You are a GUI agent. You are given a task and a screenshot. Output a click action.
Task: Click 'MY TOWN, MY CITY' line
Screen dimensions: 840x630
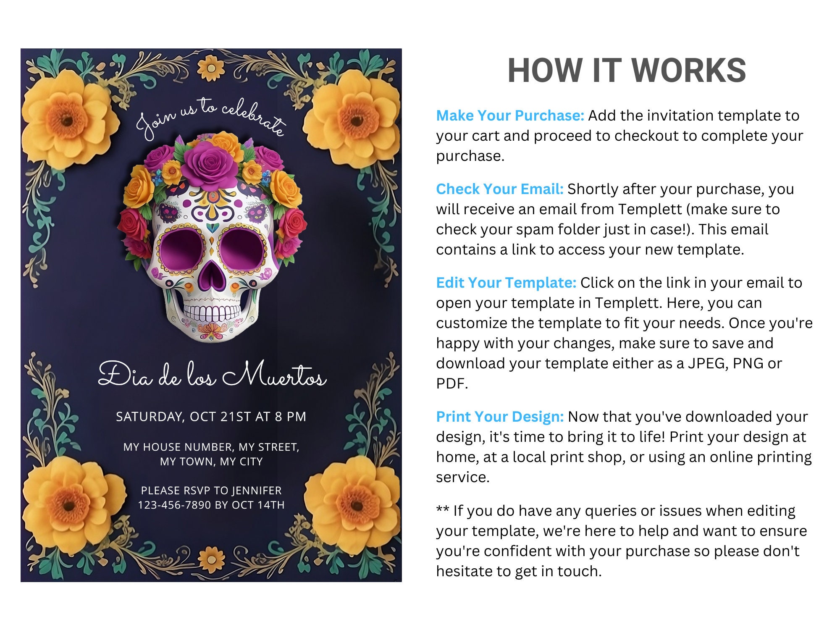click(x=211, y=462)
